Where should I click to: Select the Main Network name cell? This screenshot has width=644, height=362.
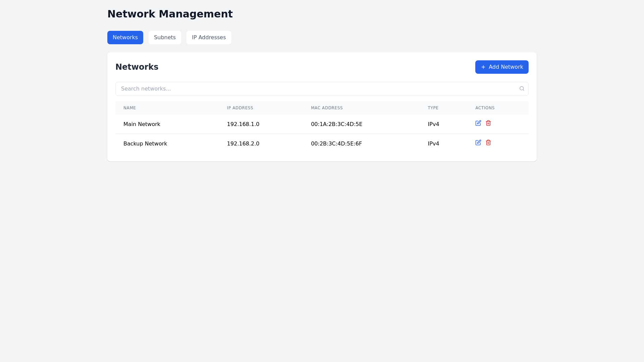pyautogui.click(x=142, y=124)
